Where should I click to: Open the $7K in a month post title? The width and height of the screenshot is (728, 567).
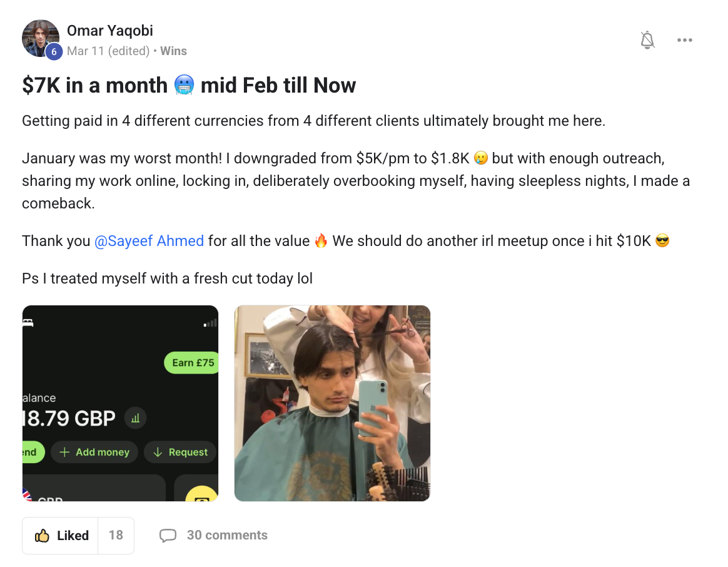[189, 85]
